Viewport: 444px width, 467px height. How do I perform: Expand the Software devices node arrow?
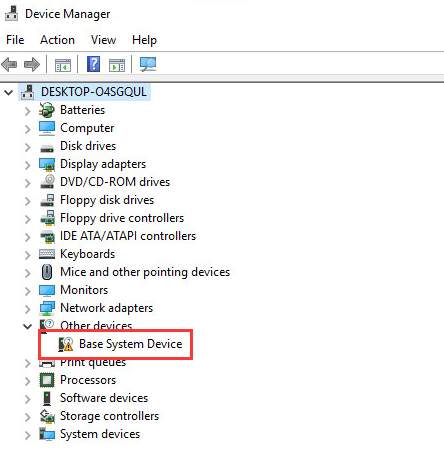point(28,399)
